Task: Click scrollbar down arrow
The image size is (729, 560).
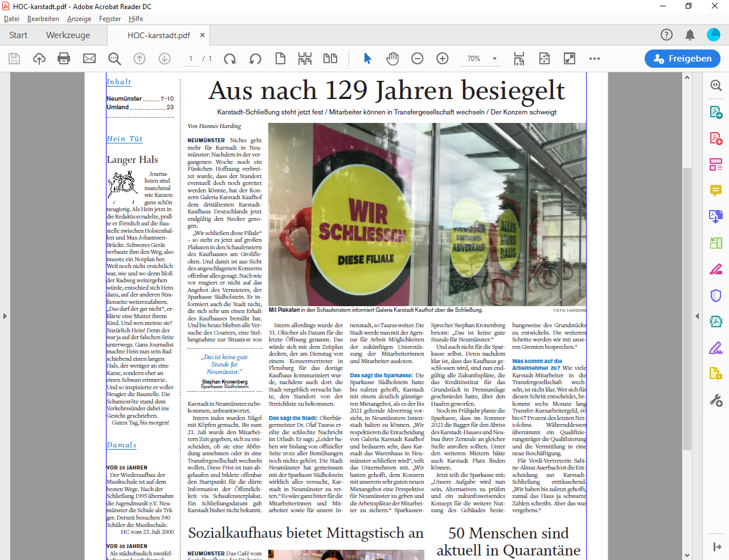Action: (x=687, y=555)
